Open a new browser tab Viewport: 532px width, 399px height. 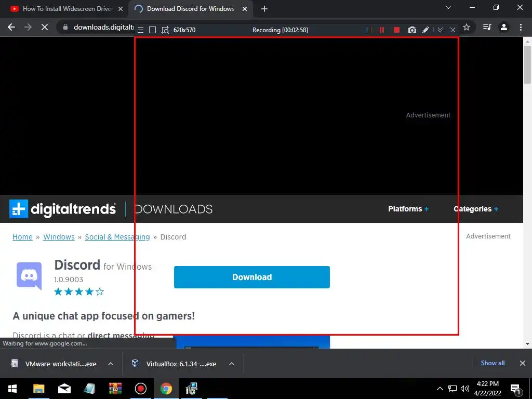point(264,9)
